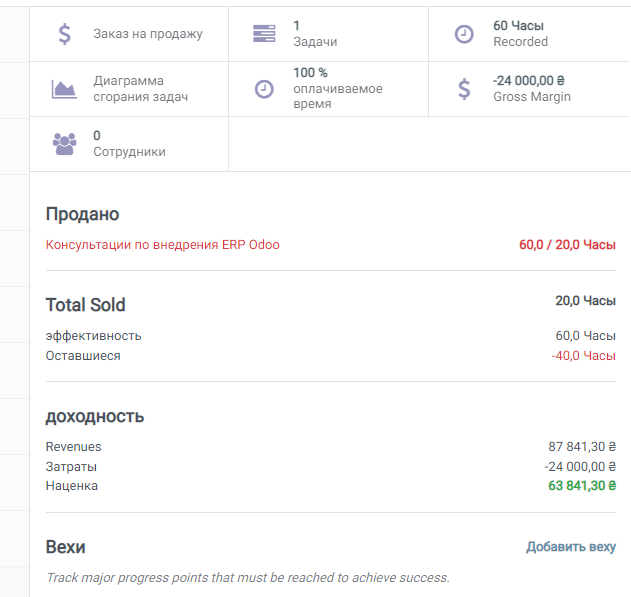Viewport: 631px width, 597px height.
Task: Click Добавить веху link
Action: click(x=571, y=547)
